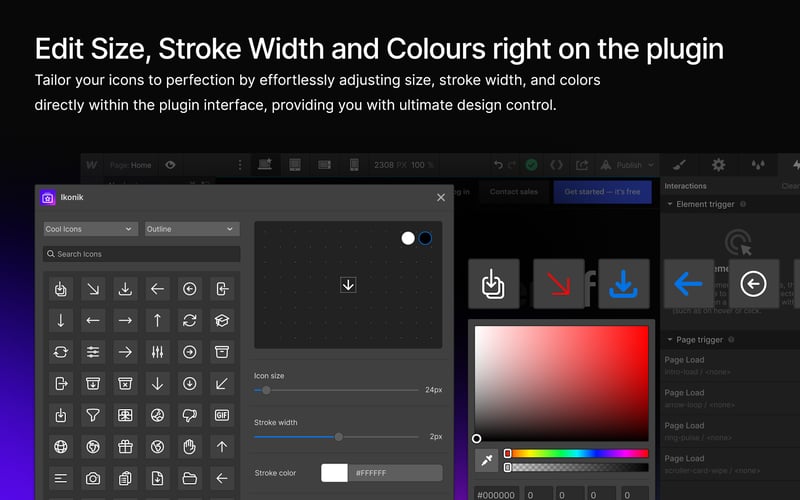Click the red saturation color area
The height and width of the screenshot is (500, 800).
[561, 383]
